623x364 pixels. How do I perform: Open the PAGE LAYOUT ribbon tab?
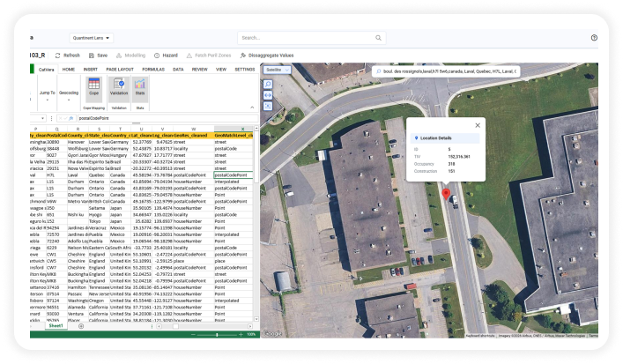[x=120, y=70]
